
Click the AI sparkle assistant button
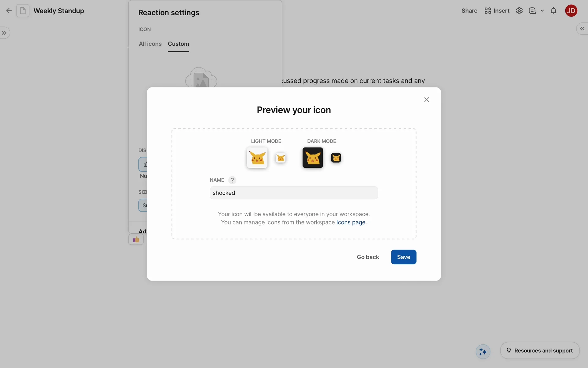pos(483,351)
